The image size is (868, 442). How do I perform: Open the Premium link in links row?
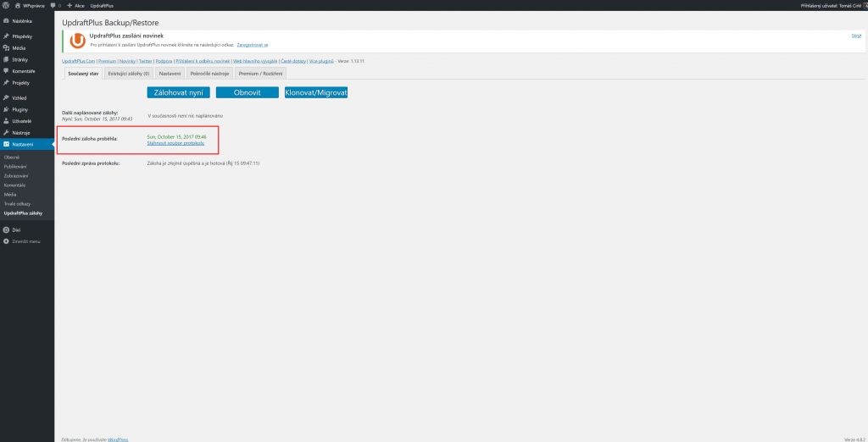coord(108,61)
